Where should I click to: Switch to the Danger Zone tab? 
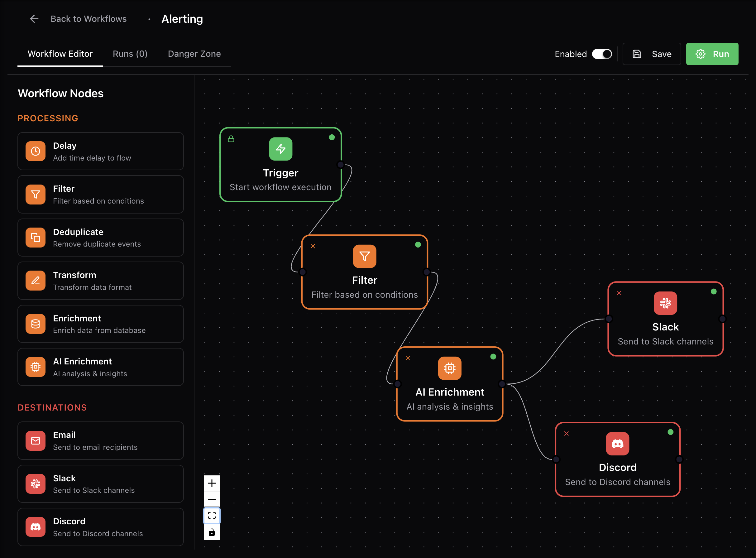(194, 54)
